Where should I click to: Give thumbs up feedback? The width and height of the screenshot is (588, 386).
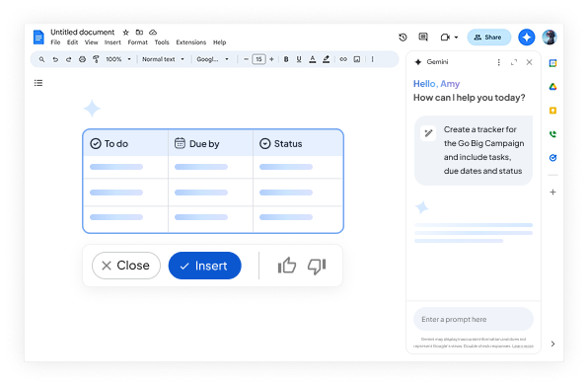click(x=287, y=266)
